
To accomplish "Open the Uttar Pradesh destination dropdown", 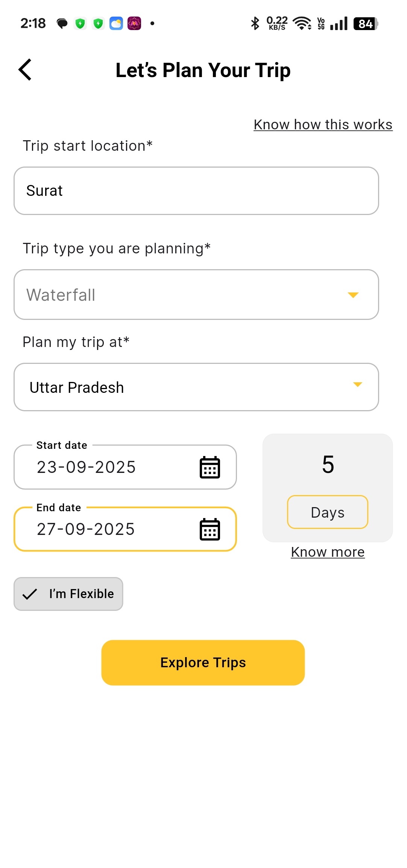I will point(196,387).
